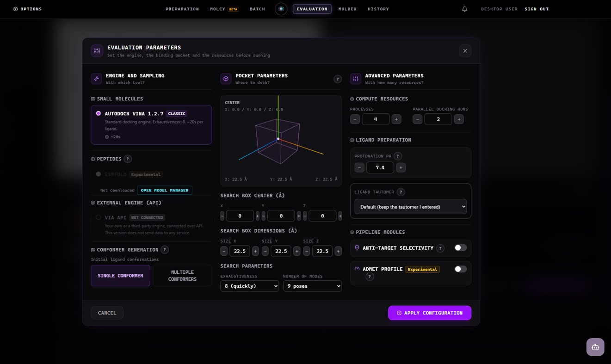
Task: Open Protonation pH help icon
Action: click(397, 156)
